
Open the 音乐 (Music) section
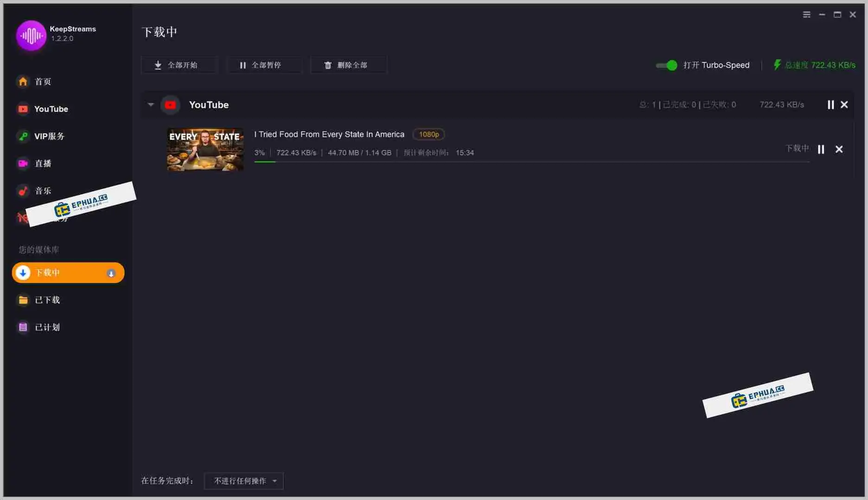(x=43, y=191)
